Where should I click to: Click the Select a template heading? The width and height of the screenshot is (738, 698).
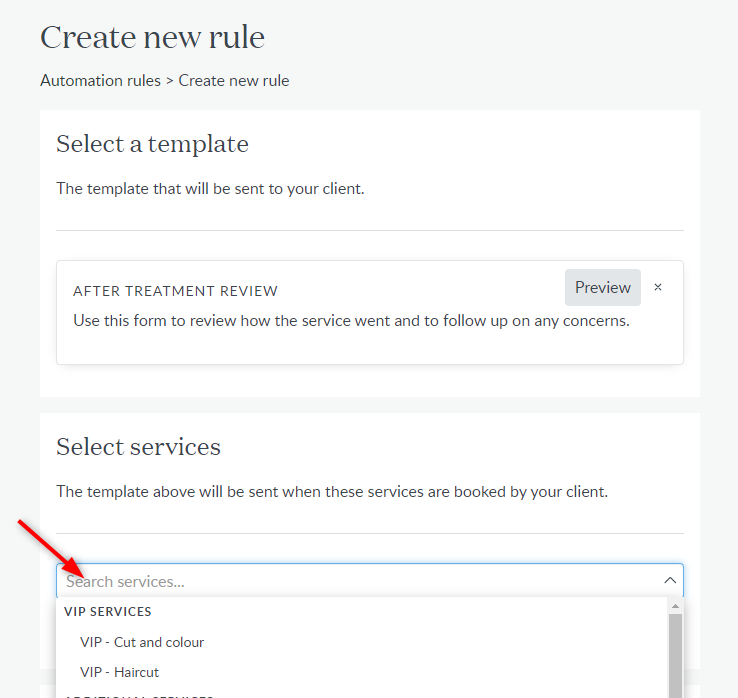click(152, 144)
